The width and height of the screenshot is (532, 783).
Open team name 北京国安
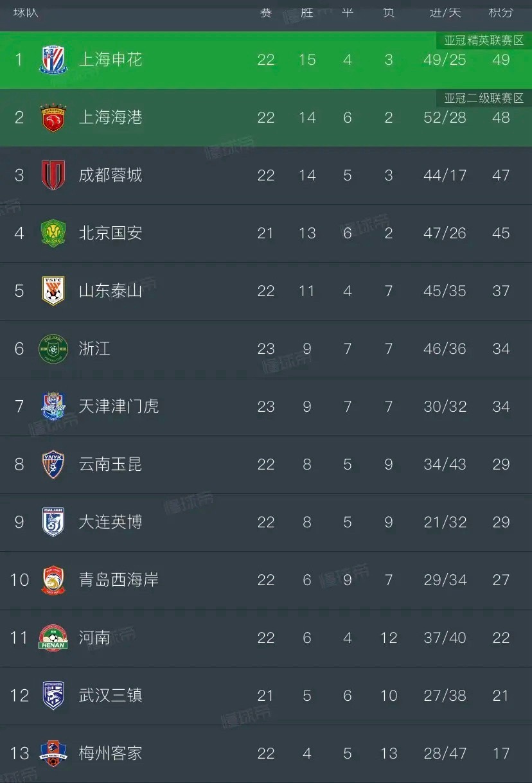(x=111, y=233)
